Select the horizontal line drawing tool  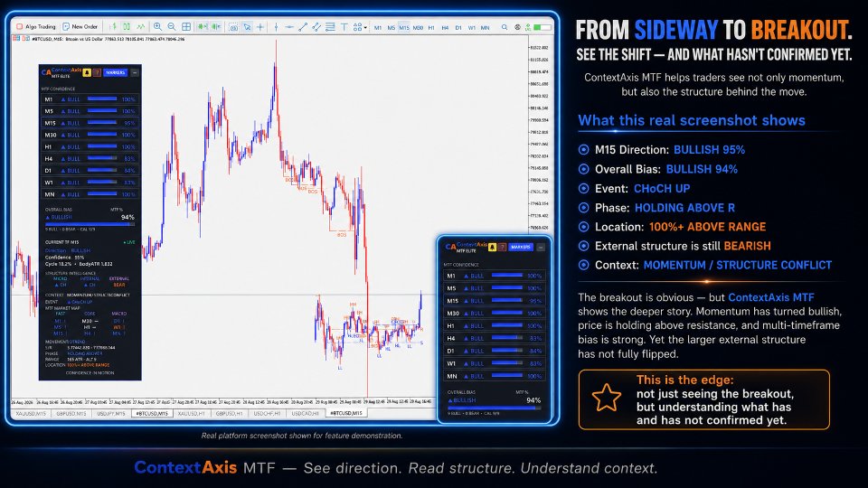[289, 26]
